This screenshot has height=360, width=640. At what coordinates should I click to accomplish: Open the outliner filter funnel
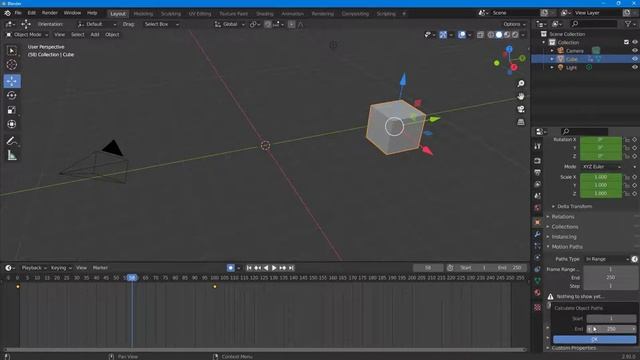pos(629,24)
